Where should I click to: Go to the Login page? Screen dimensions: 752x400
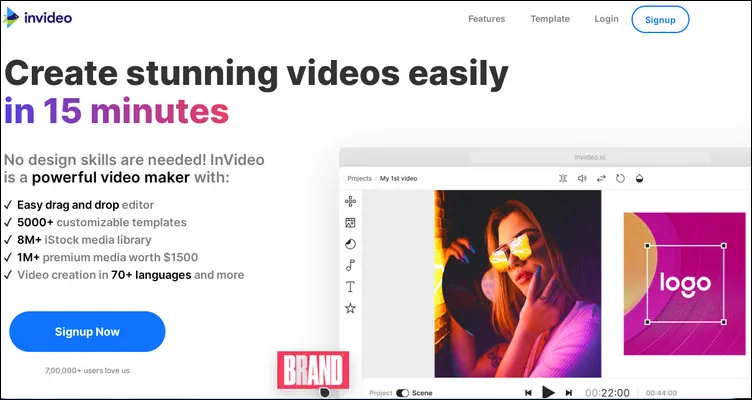click(x=606, y=19)
